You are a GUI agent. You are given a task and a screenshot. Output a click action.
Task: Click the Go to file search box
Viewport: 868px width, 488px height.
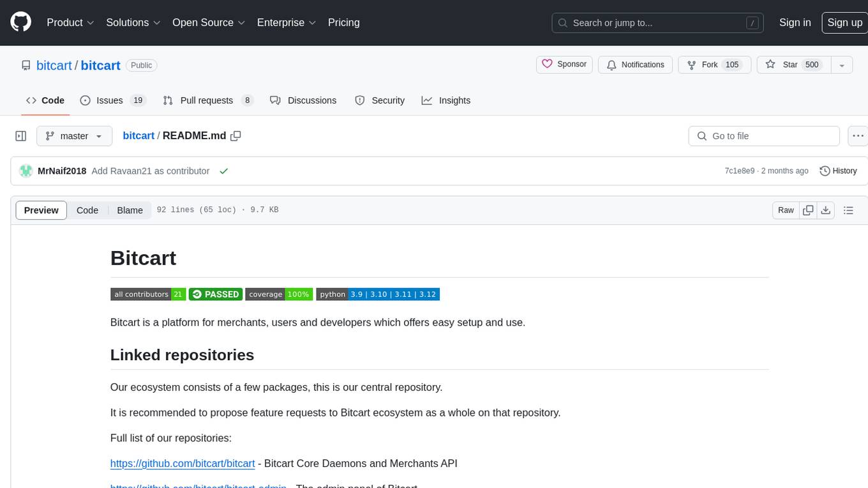point(764,136)
